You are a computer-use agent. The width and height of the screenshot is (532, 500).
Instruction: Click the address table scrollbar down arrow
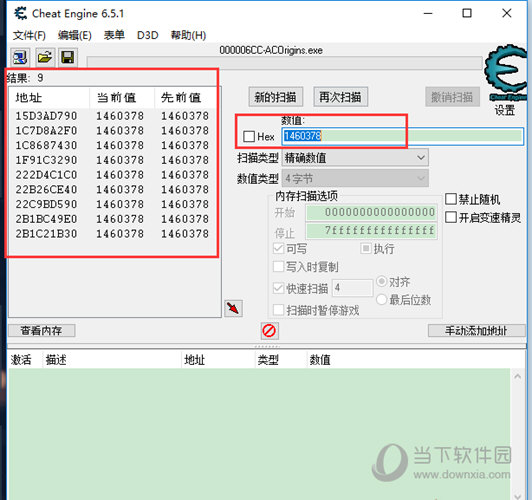click(x=518, y=496)
